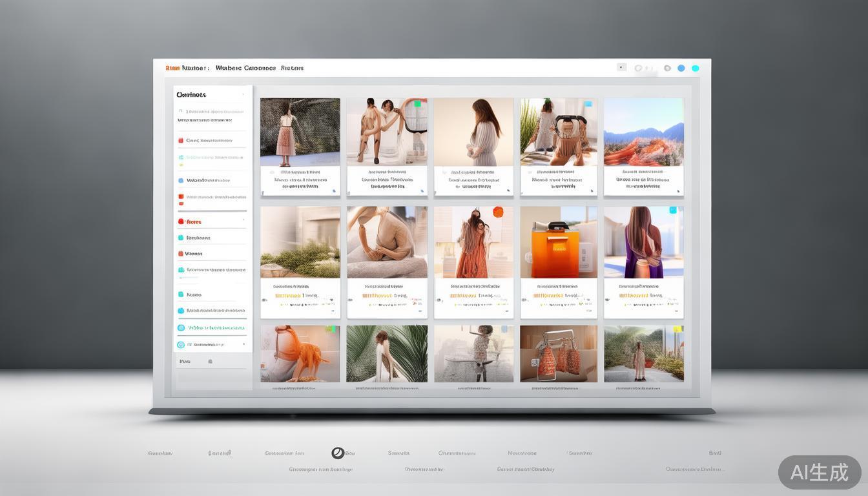Open the mountain landscape thumbnail
The height and width of the screenshot is (496, 868).
(643, 132)
